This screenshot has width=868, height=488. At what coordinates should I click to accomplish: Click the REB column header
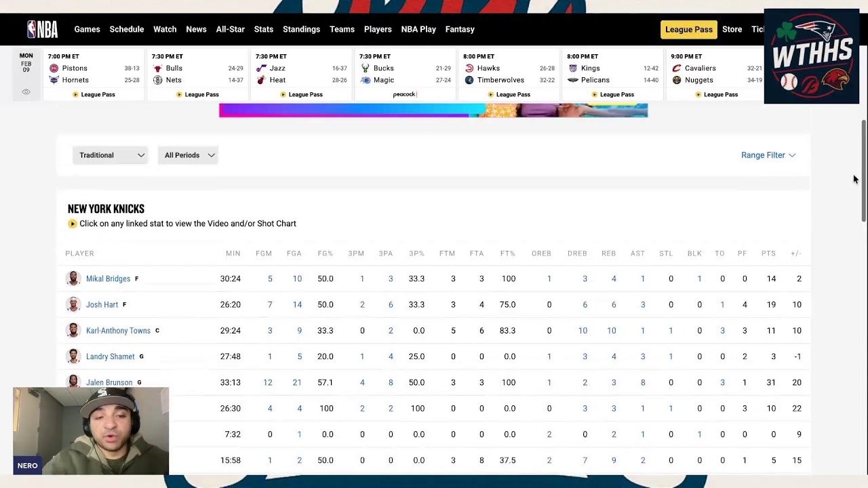click(609, 253)
